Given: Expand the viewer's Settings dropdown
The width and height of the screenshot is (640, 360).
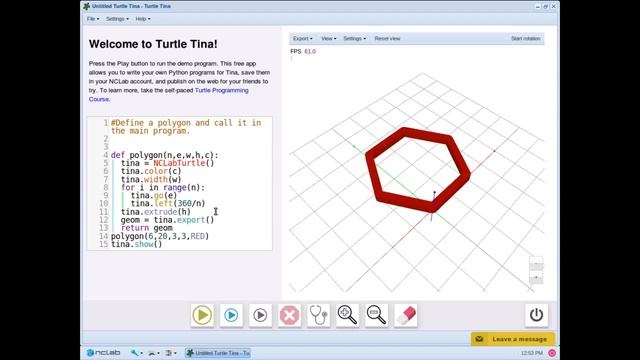Looking at the screenshot, I should pos(354,38).
